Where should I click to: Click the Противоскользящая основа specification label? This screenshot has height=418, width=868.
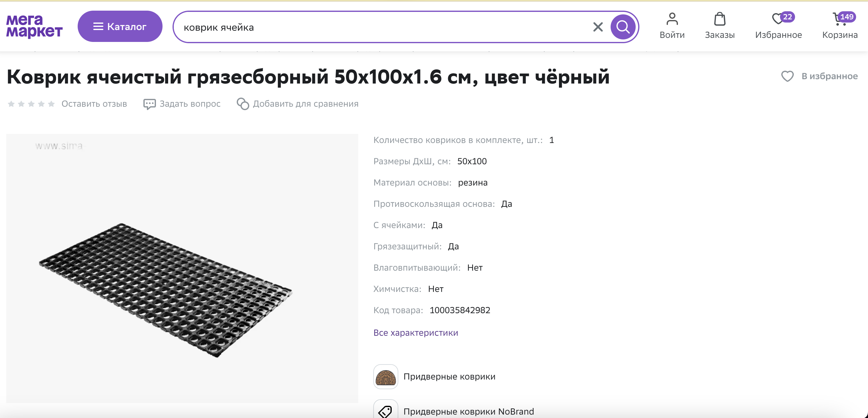[x=434, y=204]
